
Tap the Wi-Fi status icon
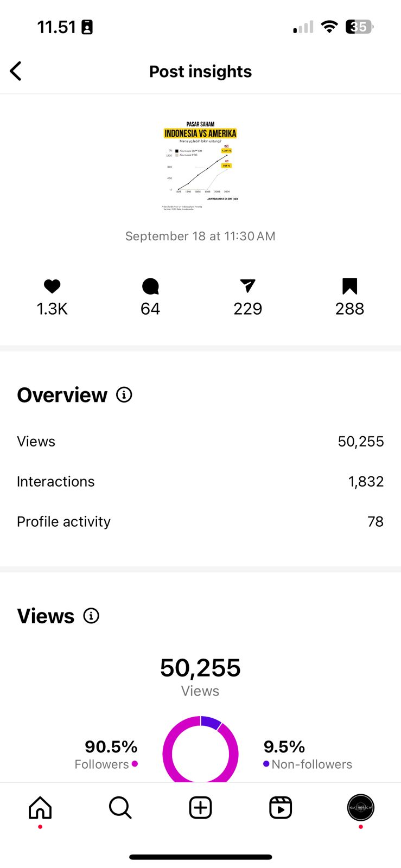pos(329,27)
